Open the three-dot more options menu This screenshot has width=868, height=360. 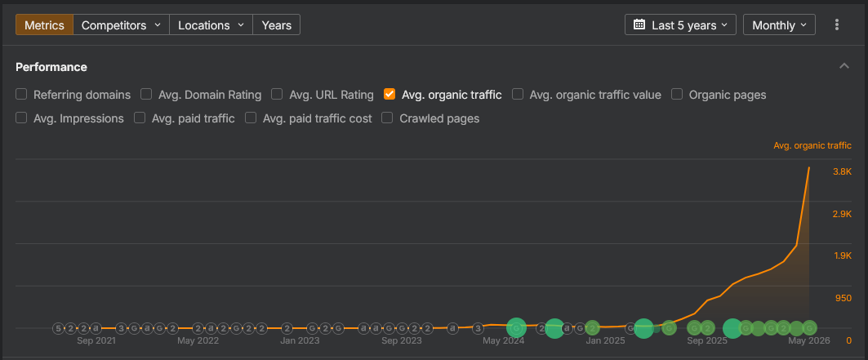pyautogui.click(x=836, y=24)
